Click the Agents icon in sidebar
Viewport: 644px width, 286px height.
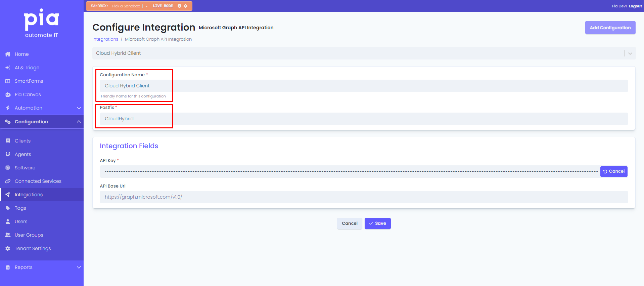pos(8,154)
